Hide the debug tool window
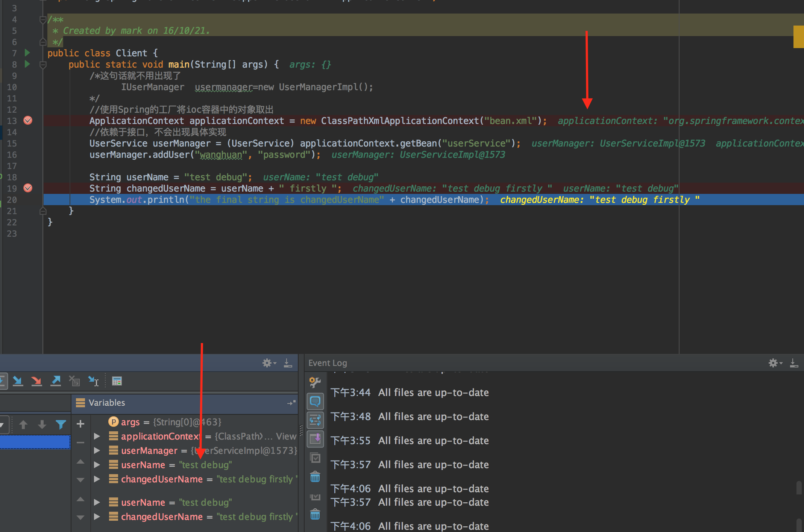The image size is (804, 532). coord(288,363)
